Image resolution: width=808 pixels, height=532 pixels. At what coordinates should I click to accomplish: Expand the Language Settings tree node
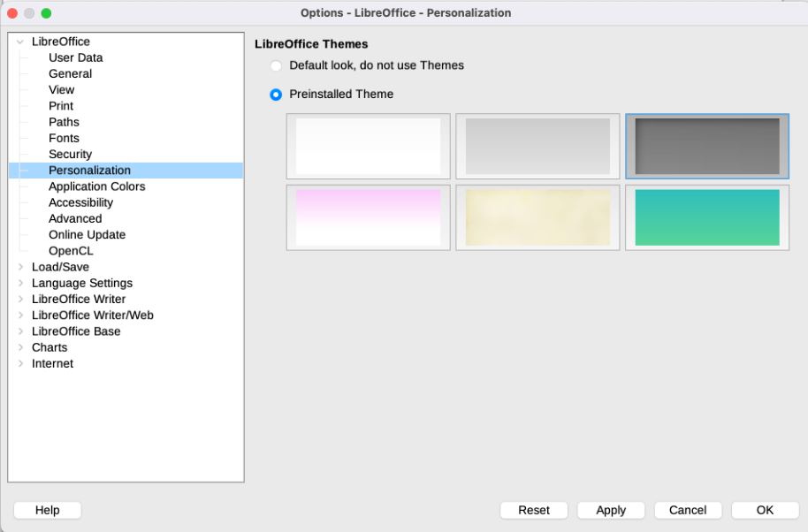20,283
